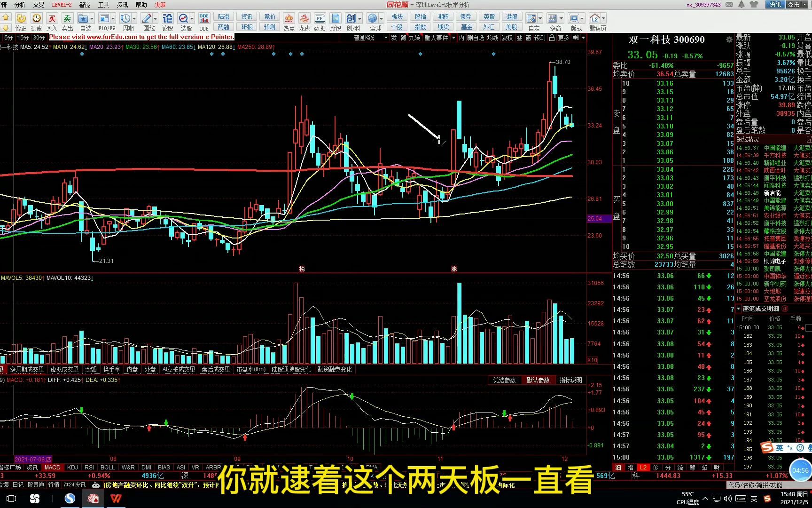Open the 选股 dropdown arrow
Screen dimensions: 812x508
[192, 19]
